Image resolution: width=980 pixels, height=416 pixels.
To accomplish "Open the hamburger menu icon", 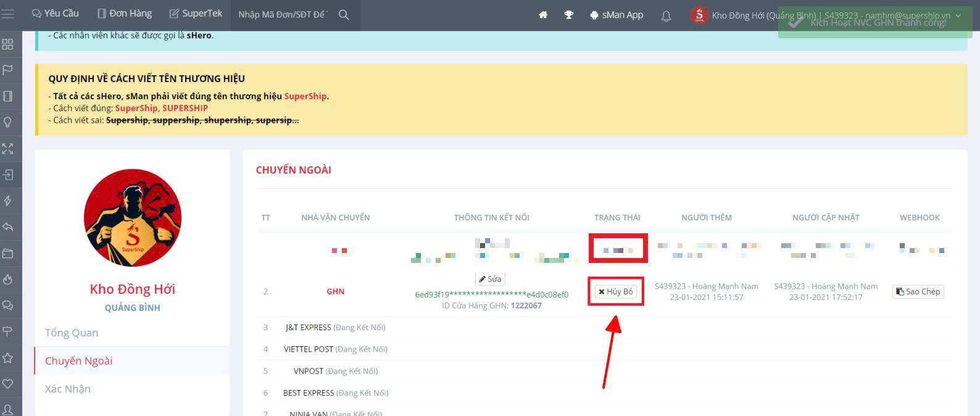I will point(7,14).
